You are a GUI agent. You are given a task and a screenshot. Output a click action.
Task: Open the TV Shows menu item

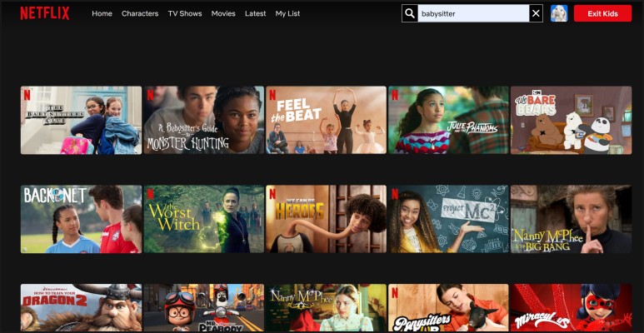pos(185,13)
